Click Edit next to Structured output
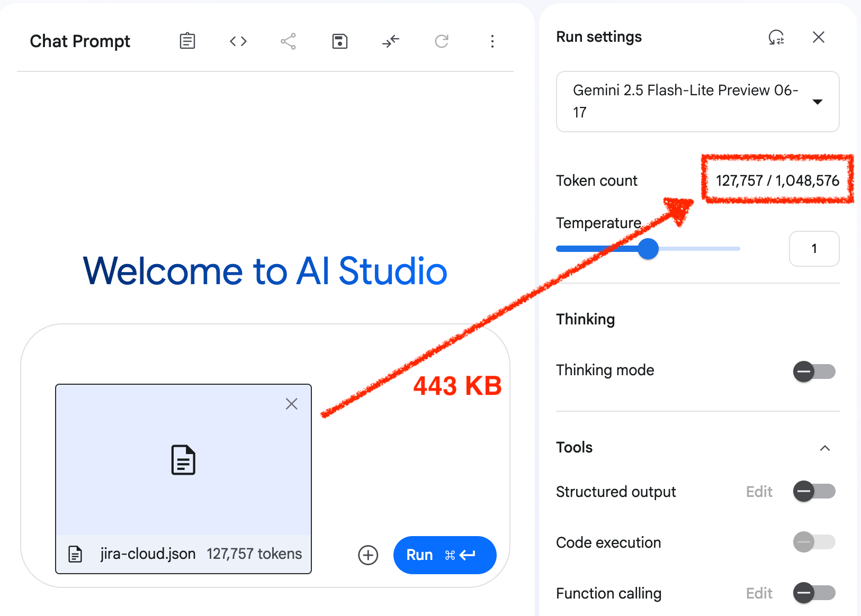Viewport: 861px width, 616px height. tap(759, 492)
